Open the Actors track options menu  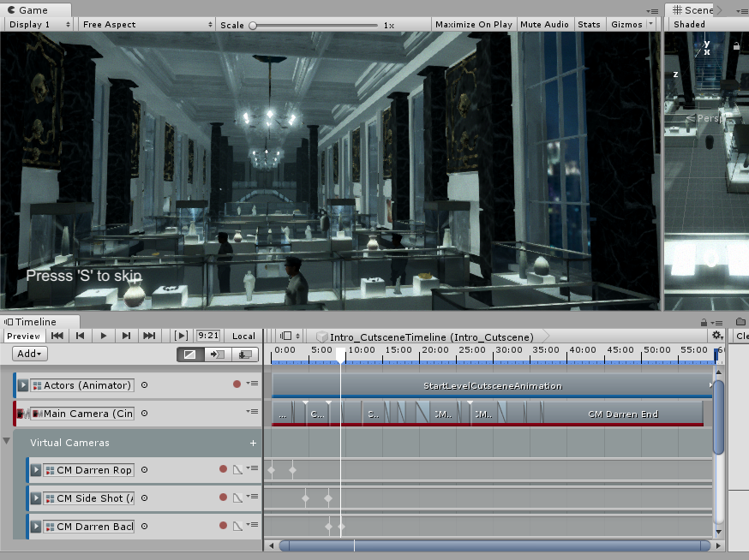pos(252,384)
